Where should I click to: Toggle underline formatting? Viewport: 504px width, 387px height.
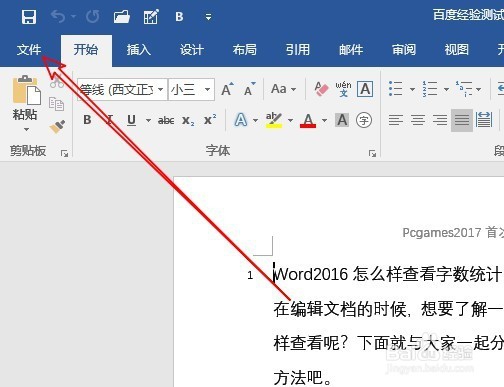click(x=132, y=120)
